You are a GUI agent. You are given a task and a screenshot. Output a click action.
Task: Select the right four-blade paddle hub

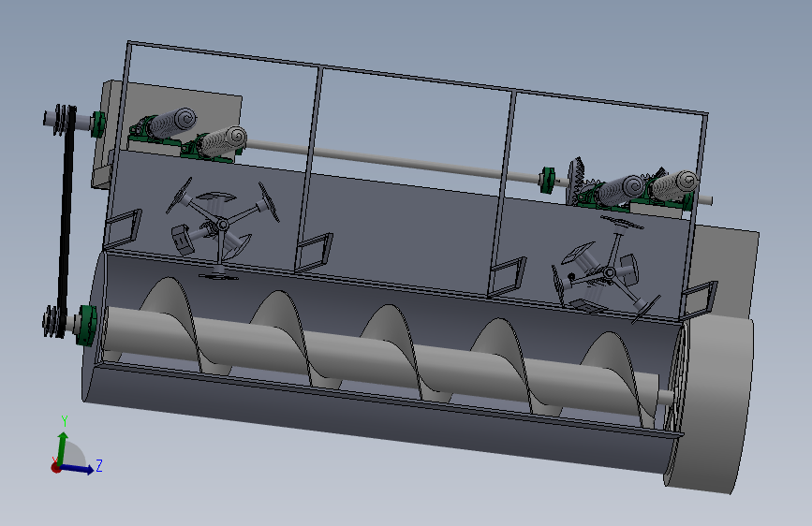coord(610,272)
